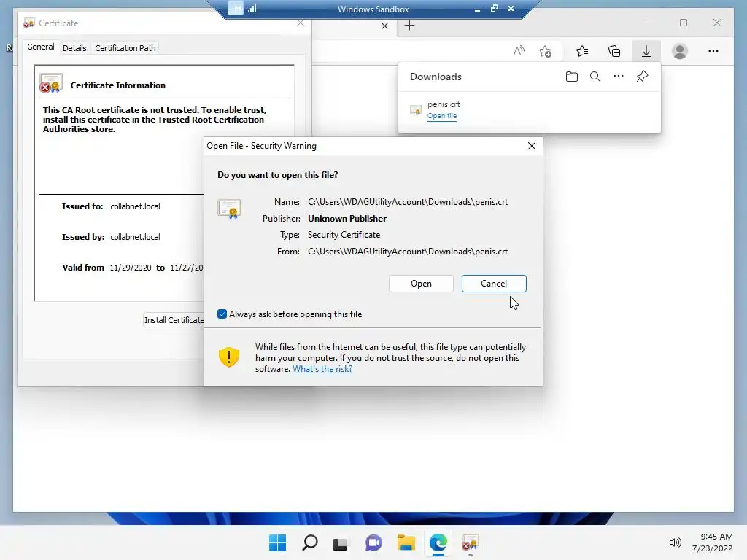
Task: Open What's the risk? link
Action: 322,369
